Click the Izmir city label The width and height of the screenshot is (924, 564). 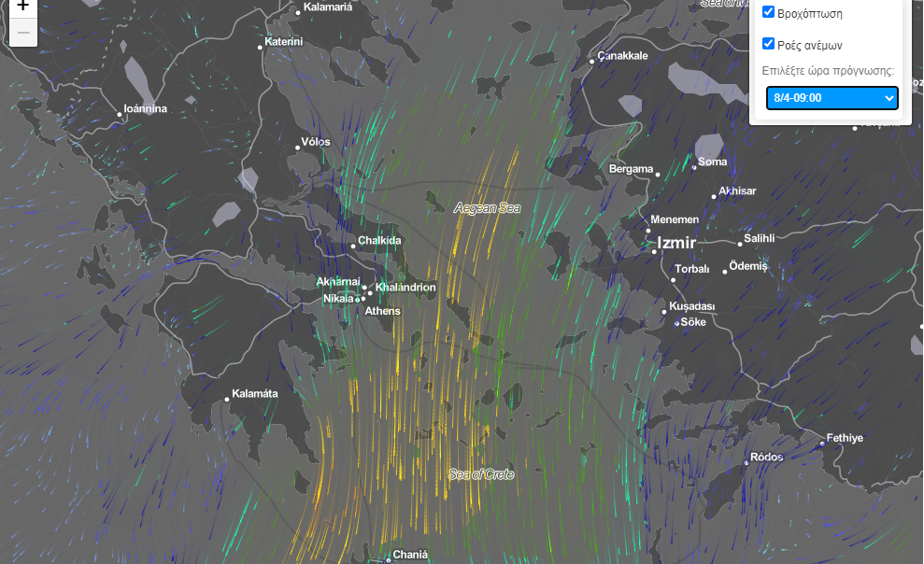click(x=676, y=243)
